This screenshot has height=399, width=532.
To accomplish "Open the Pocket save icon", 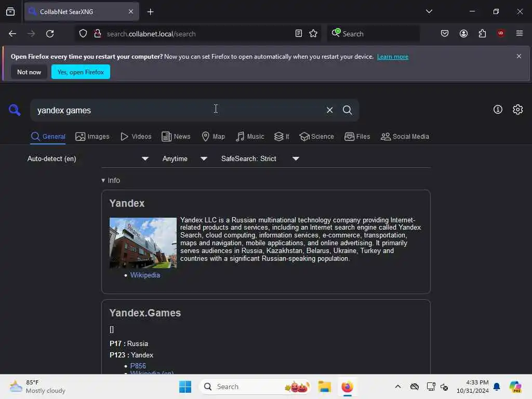I will tap(445, 33).
